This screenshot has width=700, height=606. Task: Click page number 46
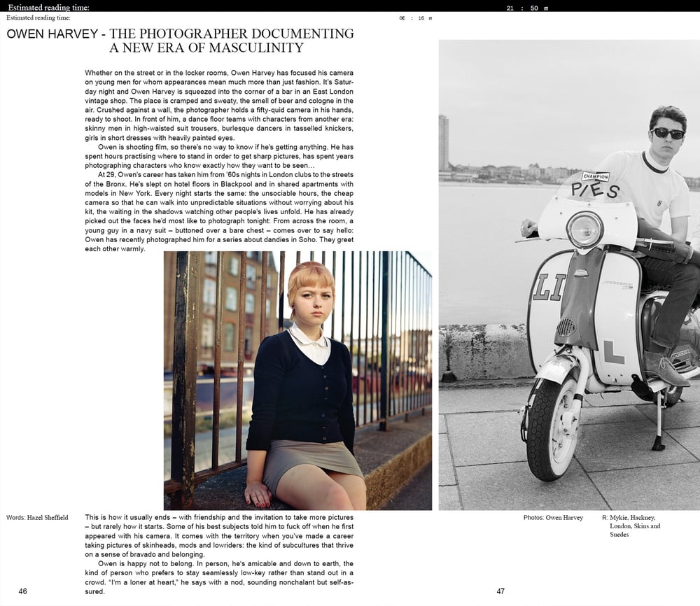23,591
